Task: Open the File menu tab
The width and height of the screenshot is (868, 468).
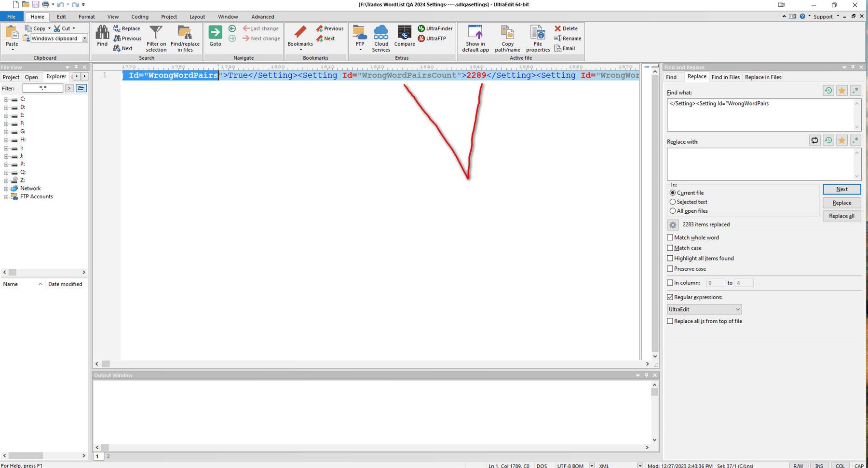Action: (11, 17)
